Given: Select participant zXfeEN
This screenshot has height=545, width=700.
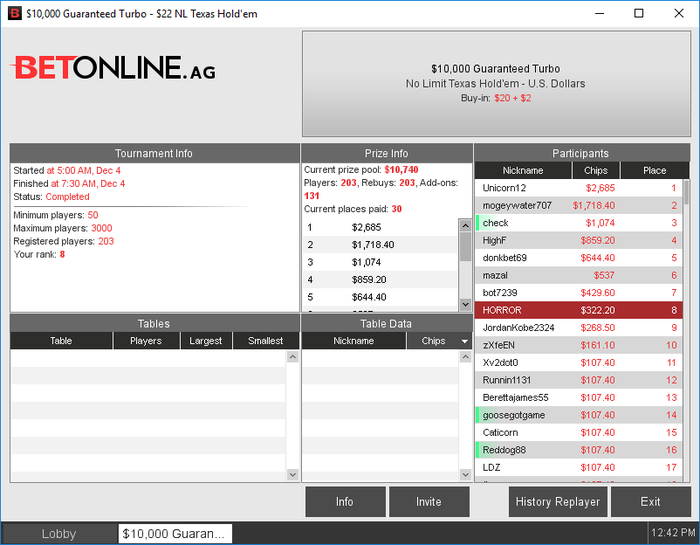Looking at the screenshot, I should (x=579, y=345).
